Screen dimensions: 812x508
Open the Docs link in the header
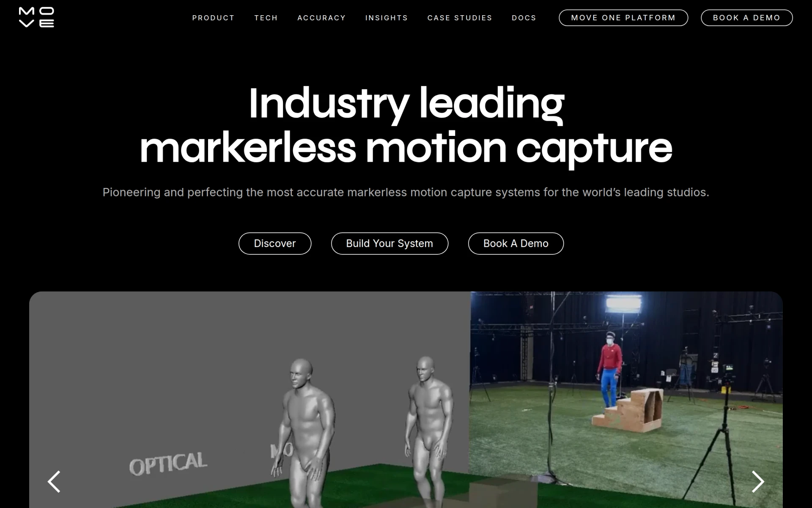(524, 18)
